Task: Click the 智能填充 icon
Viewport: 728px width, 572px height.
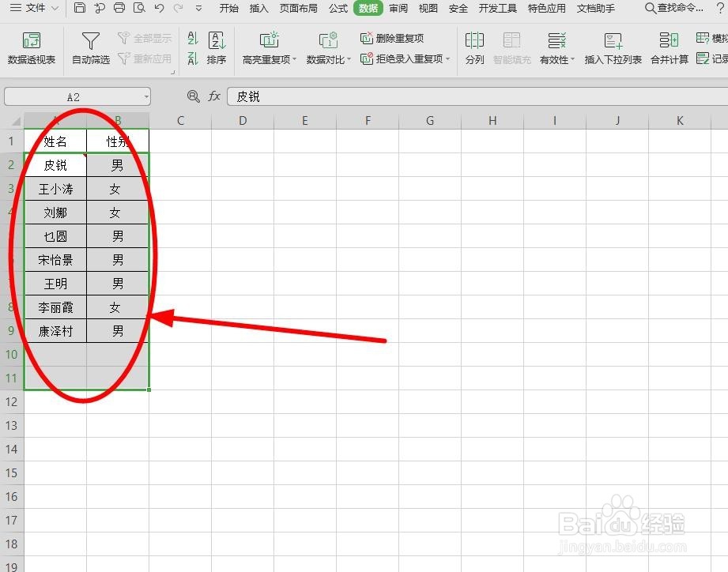Action: [511, 48]
